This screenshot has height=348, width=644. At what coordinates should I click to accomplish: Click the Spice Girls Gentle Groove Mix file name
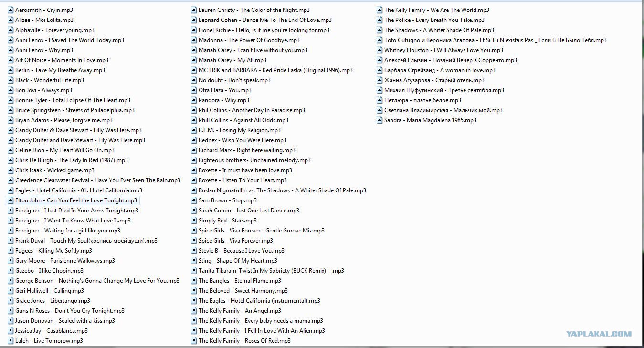tap(262, 231)
